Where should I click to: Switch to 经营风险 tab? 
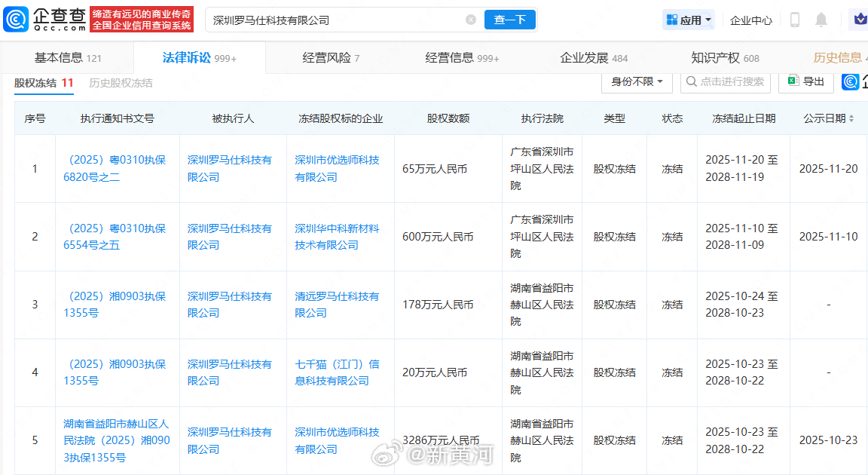click(331, 57)
